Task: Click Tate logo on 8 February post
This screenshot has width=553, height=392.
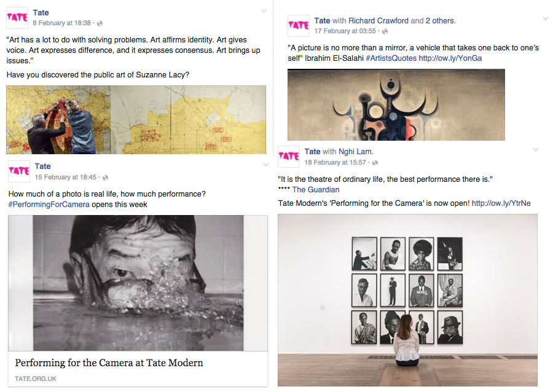Action: [x=17, y=18]
